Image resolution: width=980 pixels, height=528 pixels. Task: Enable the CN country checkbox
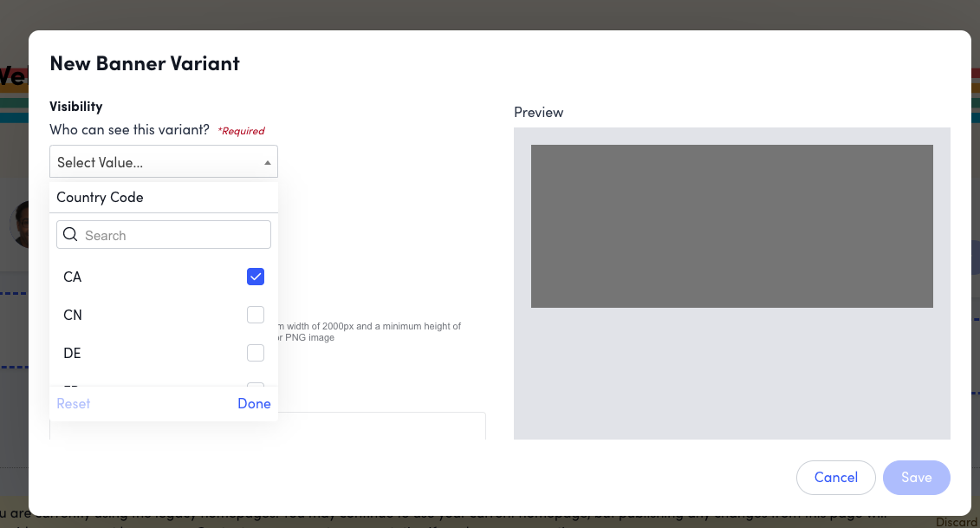point(255,315)
